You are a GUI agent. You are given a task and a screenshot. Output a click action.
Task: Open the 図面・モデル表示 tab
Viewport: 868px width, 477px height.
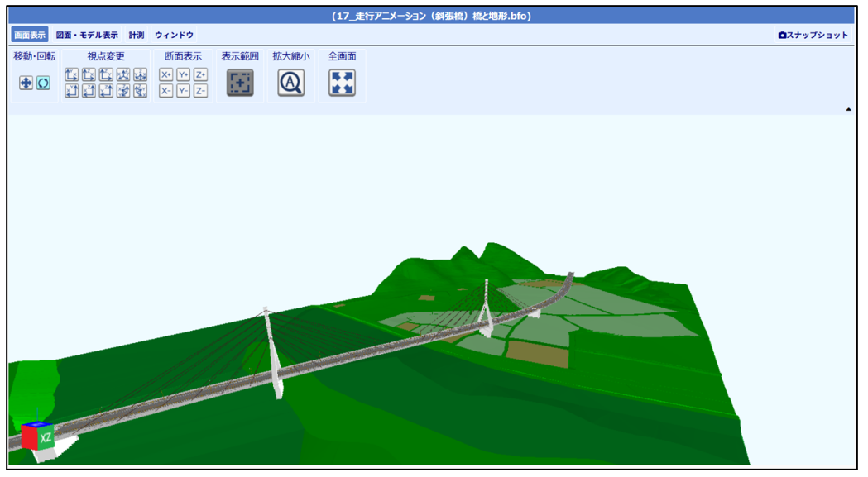(x=87, y=36)
